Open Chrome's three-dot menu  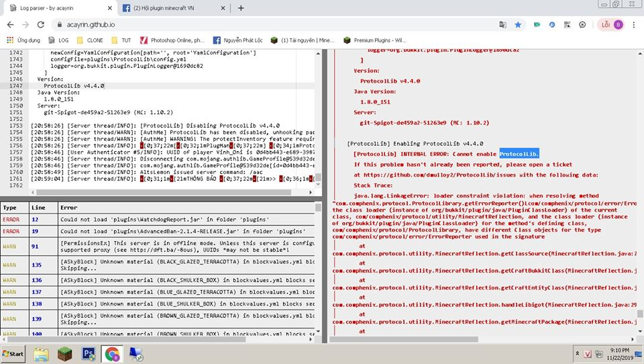634,25
